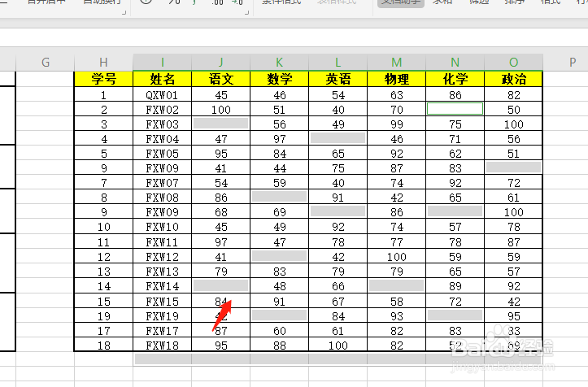
Task: Select 语文 score 100 in FXW02 row
Action: point(221,110)
